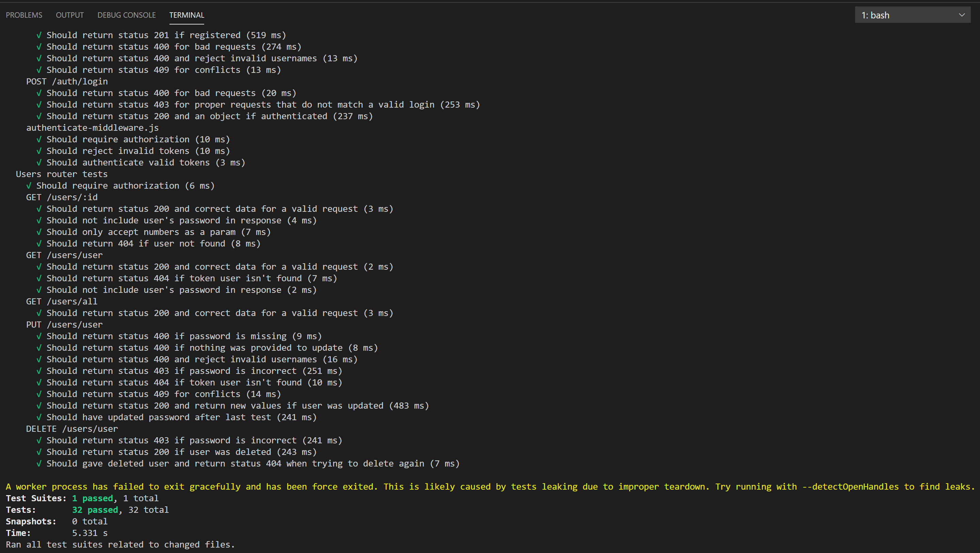Click 'Should have updated password after last test' line
The height and width of the screenshot is (553, 980).
point(177,417)
